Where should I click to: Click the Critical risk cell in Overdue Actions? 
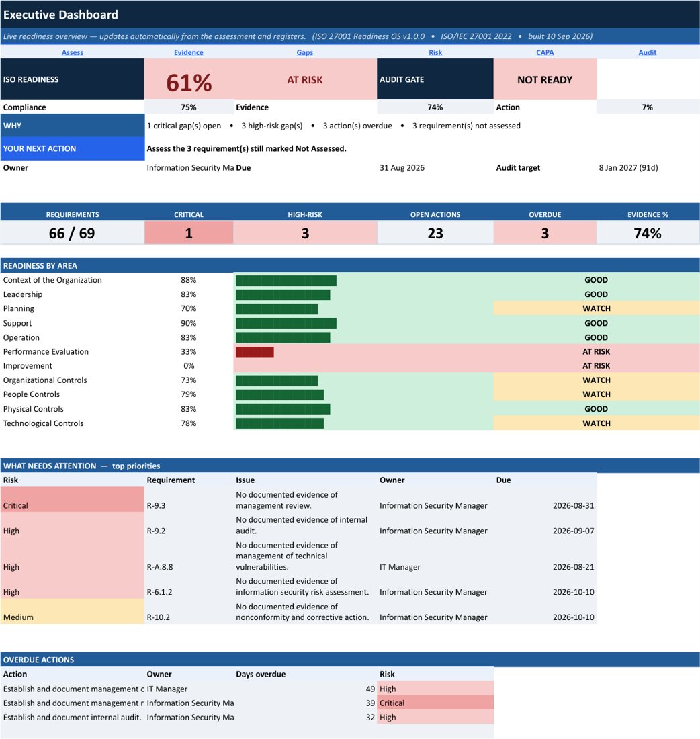click(435, 703)
